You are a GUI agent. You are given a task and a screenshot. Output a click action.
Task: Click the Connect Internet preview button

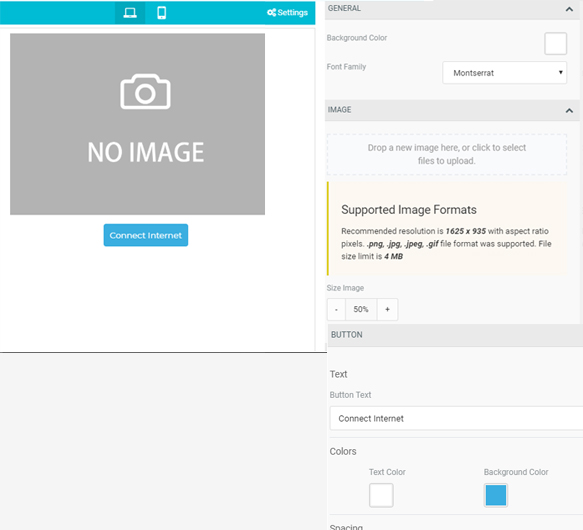point(146,235)
